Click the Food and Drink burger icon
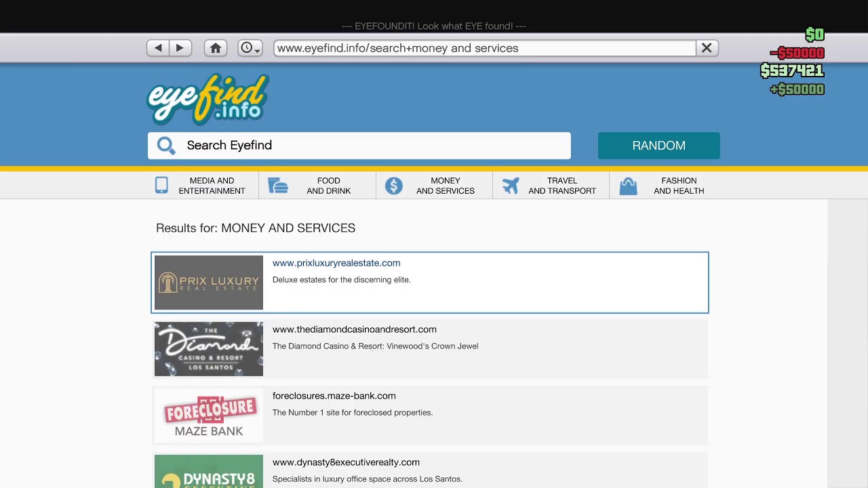The image size is (868, 488). [278, 186]
